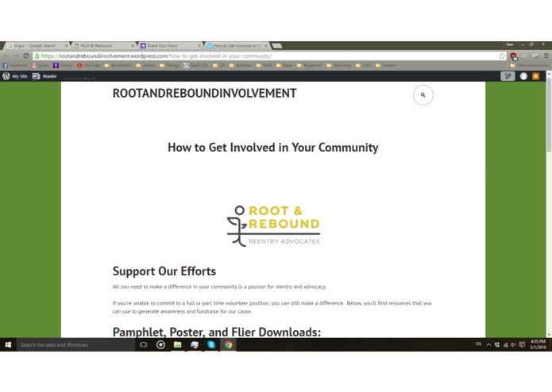Open the red shield ad-blocker extension
Image resolution: width=552 pixels, height=392 pixels.
pos(513,56)
